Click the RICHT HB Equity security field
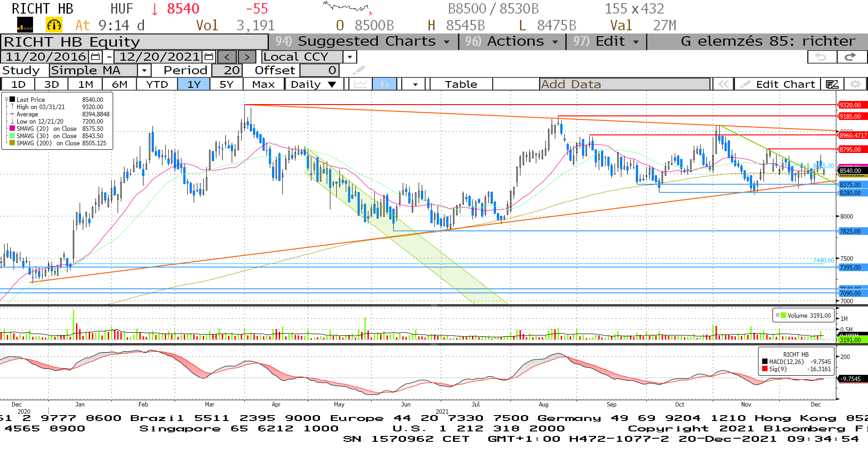 click(x=134, y=42)
